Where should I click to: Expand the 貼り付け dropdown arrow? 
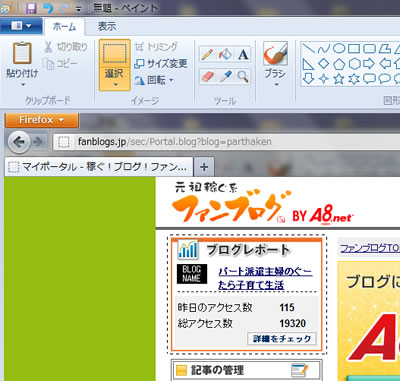click(x=23, y=84)
